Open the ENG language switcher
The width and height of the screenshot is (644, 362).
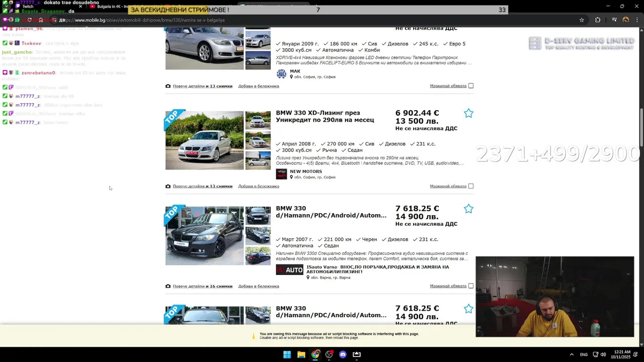[584, 354]
